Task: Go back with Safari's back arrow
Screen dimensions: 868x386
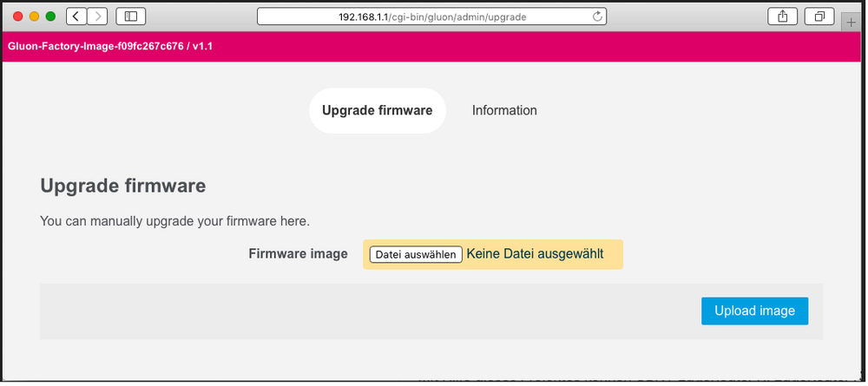Action: 76,16
